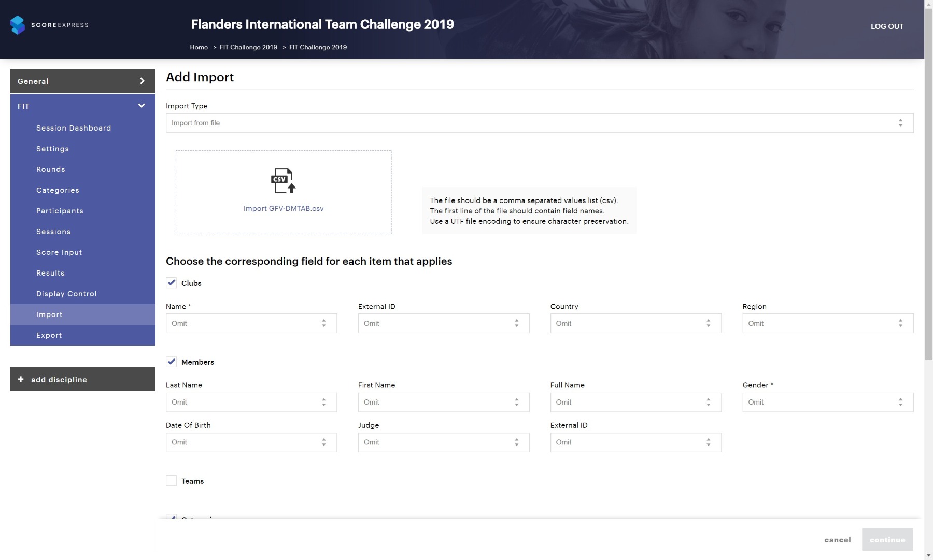Click the Add Import heading
The height and width of the screenshot is (560, 933).
[x=200, y=77]
